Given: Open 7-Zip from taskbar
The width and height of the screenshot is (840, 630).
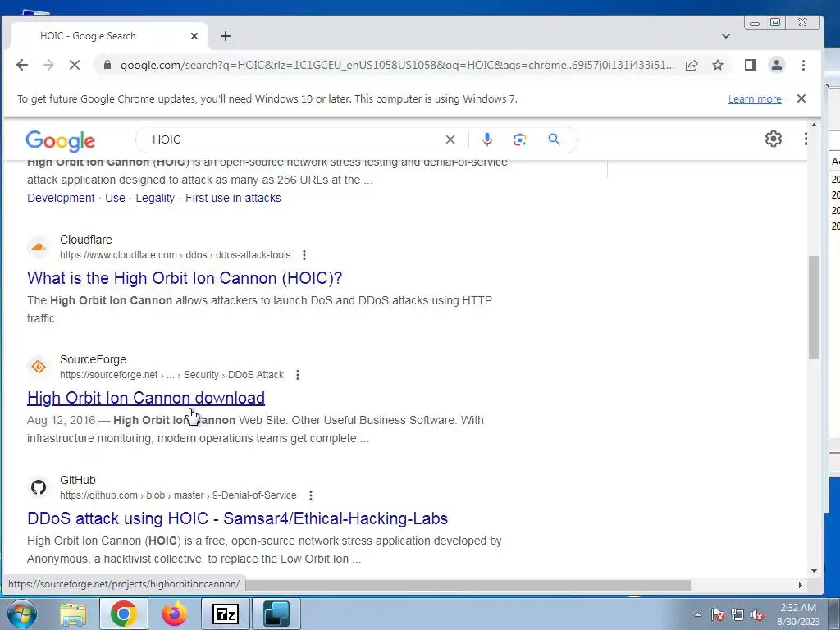Looking at the screenshot, I should click(225, 614).
